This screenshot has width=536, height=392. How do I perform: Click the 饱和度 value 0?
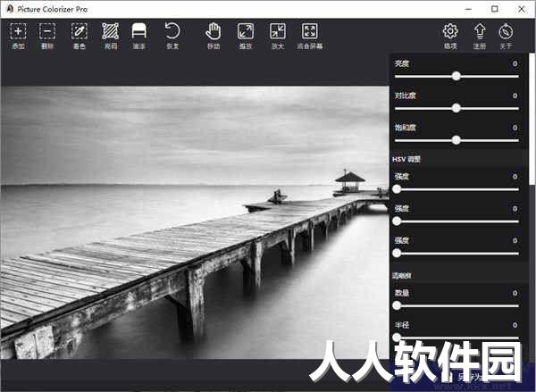[x=515, y=128]
